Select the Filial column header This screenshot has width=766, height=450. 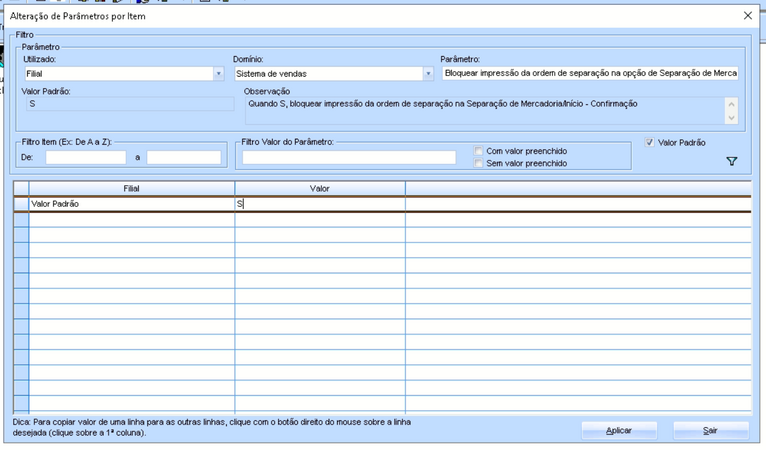[131, 188]
